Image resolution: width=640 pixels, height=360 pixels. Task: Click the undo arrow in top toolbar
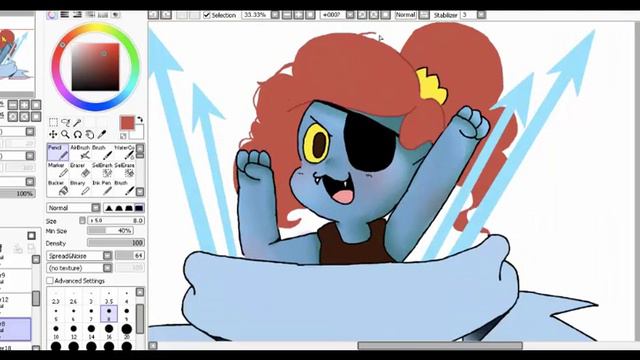(x=153, y=15)
